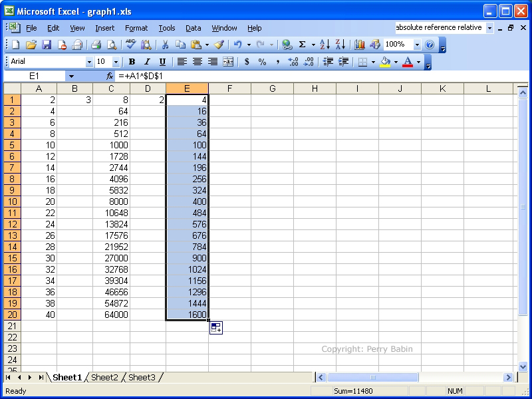The height and width of the screenshot is (399, 532).
Task: Click the Copy icon
Action: pyautogui.click(x=180, y=45)
